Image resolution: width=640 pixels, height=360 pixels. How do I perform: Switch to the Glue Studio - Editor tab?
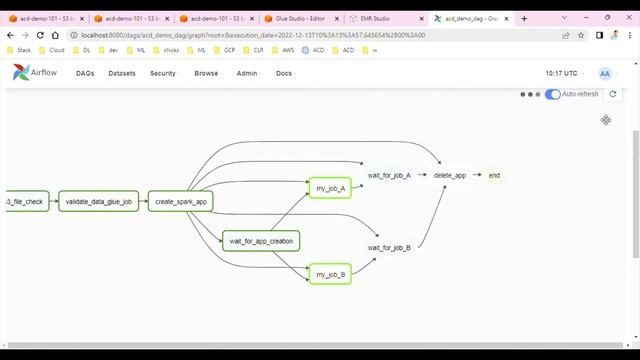[x=300, y=19]
